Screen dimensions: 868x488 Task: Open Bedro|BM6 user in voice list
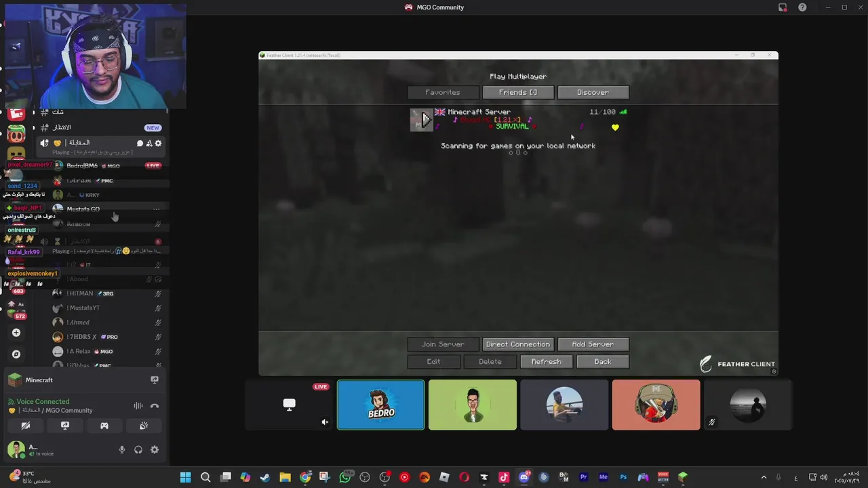point(102,165)
